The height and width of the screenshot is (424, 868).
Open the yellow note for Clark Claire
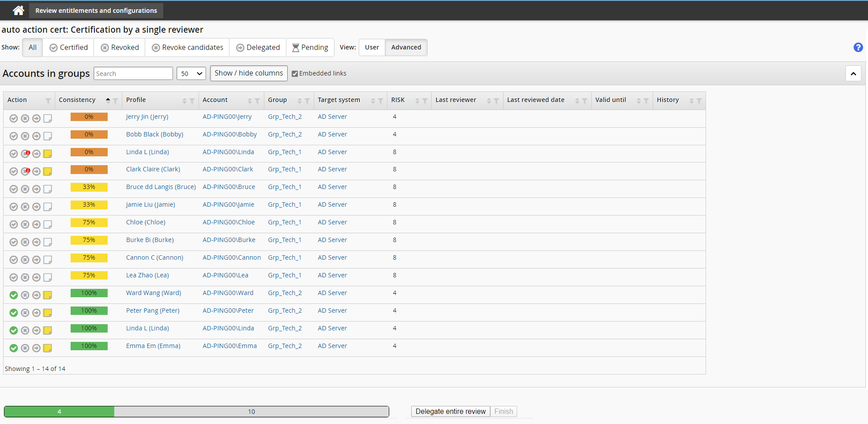coord(48,171)
